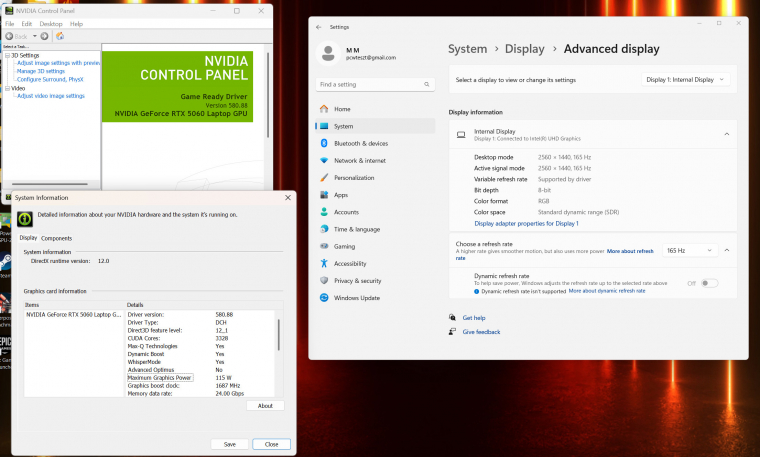This screenshot has height=457, width=760.
Task: Collapse the 3D Settings tree node
Action: coord(7,56)
